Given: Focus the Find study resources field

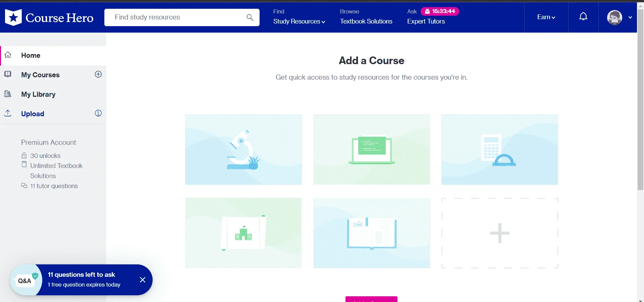Looking at the screenshot, I should (182, 17).
